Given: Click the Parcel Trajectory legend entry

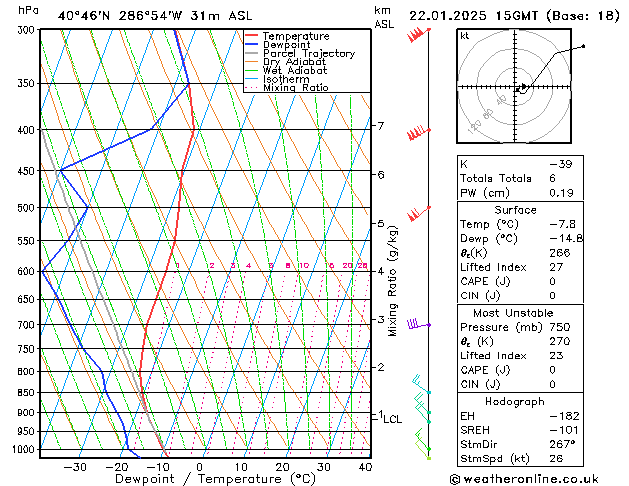Looking at the screenshot, I should tap(300, 53).
